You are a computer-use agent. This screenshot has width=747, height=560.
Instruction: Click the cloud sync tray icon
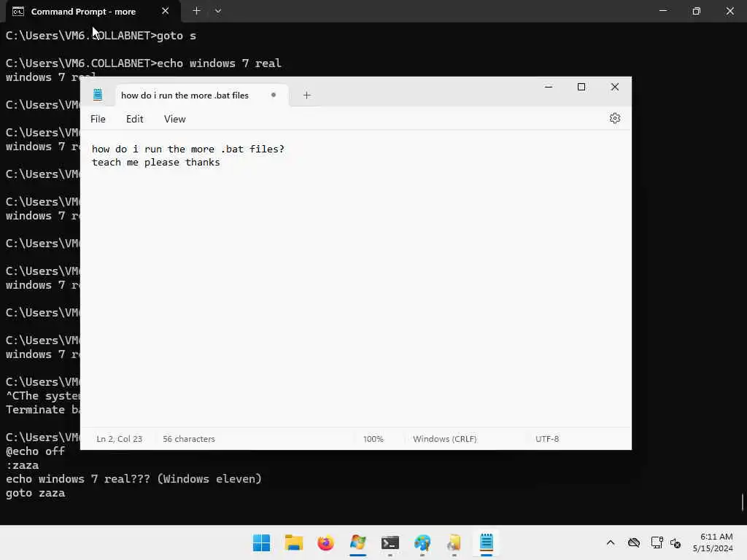tap(634, 542)
